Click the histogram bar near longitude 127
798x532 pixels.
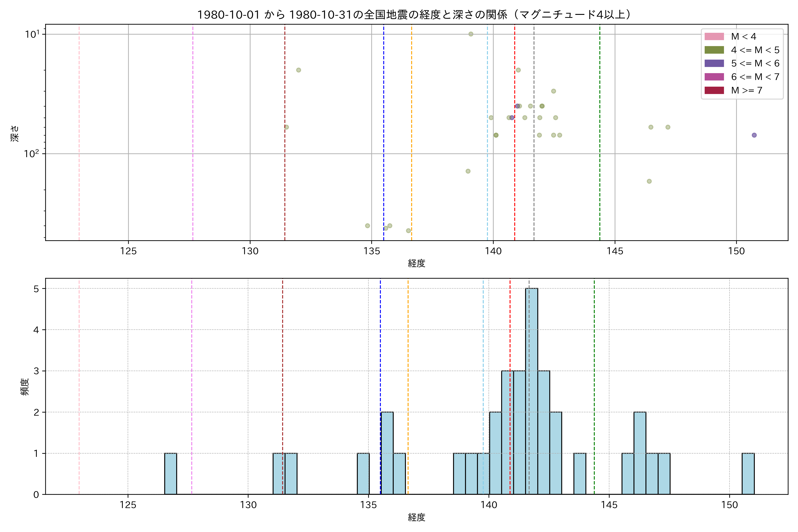tap(170, 474)
